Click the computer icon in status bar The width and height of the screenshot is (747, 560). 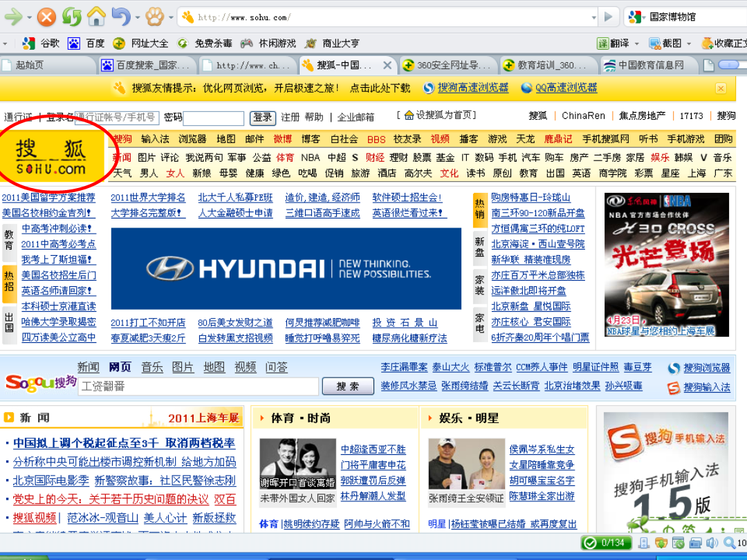pyautogui.click(x=644, y=543)
